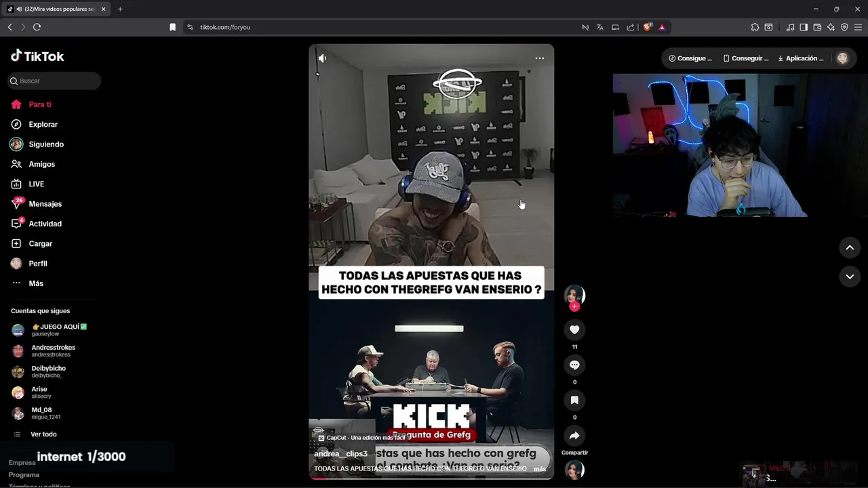Screen dimensions: 868x488
Task: Open the Brave Rewards triangle icon
Action: point(662,27)
